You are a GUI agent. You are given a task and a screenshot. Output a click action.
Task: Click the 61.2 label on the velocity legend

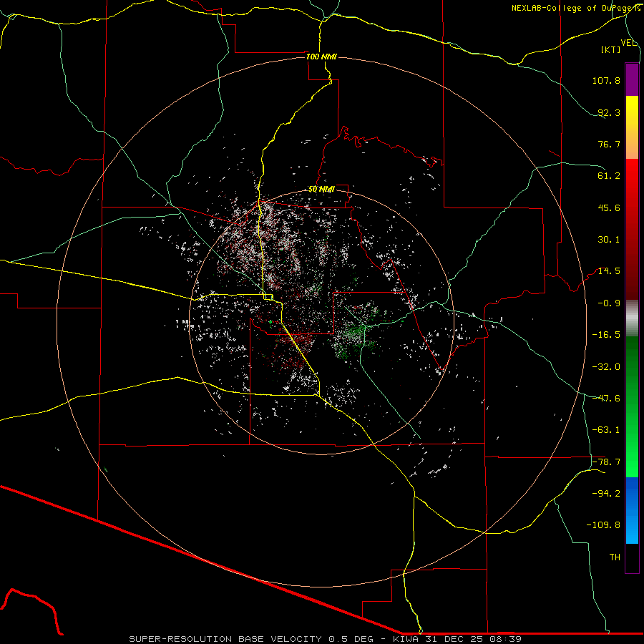point(609,176)
